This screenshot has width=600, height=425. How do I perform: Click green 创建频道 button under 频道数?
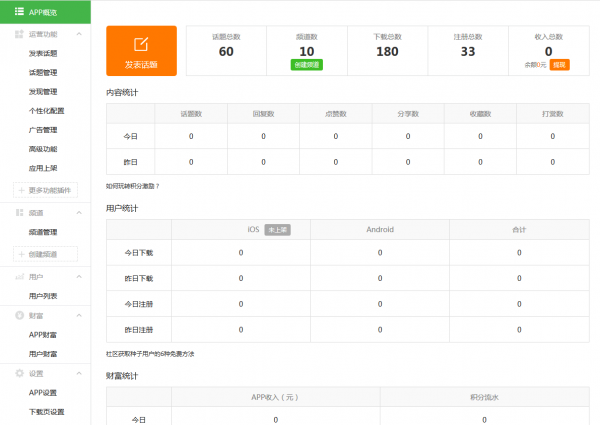tap(307, 65)
